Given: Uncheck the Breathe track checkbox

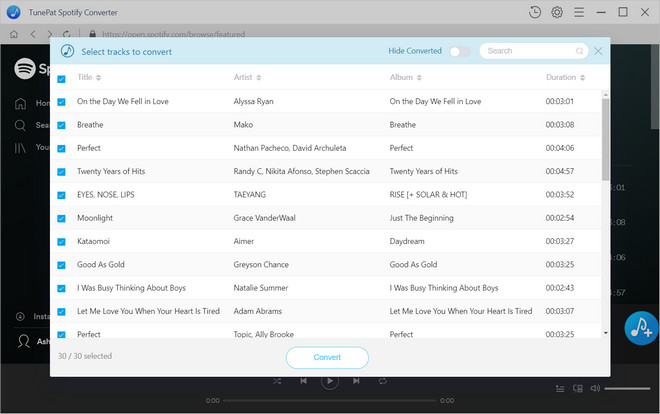Looking at the screenshot, I should coord(61,125).
